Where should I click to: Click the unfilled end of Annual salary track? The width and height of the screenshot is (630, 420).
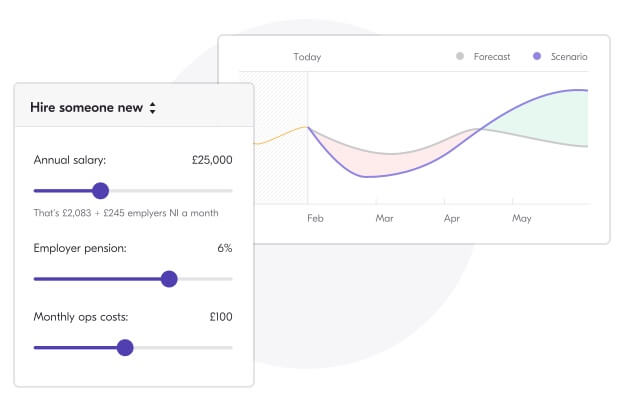pyautogui.click(x=171, y=191)
